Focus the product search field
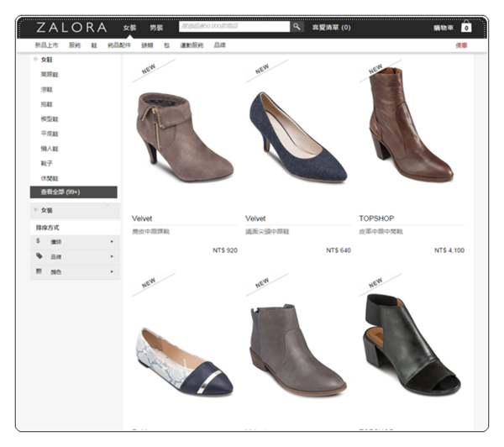The width and height of the screenshot is (504, 447). point(234,27)
